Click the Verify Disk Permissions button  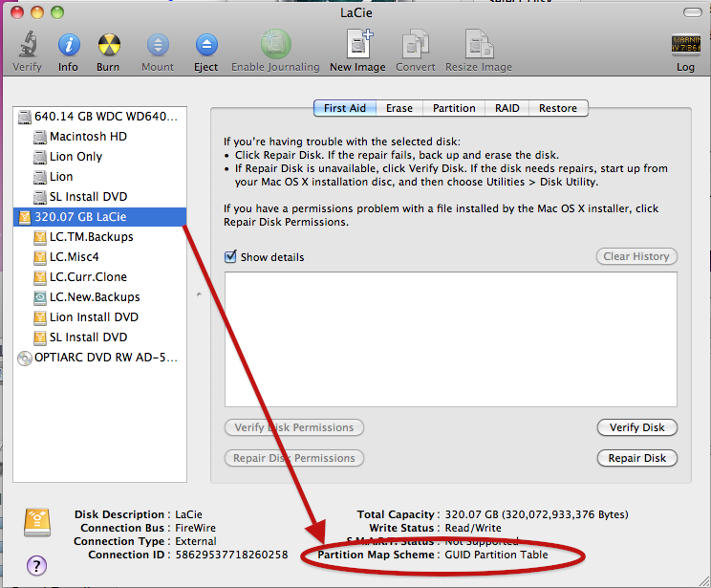[294, 427]
